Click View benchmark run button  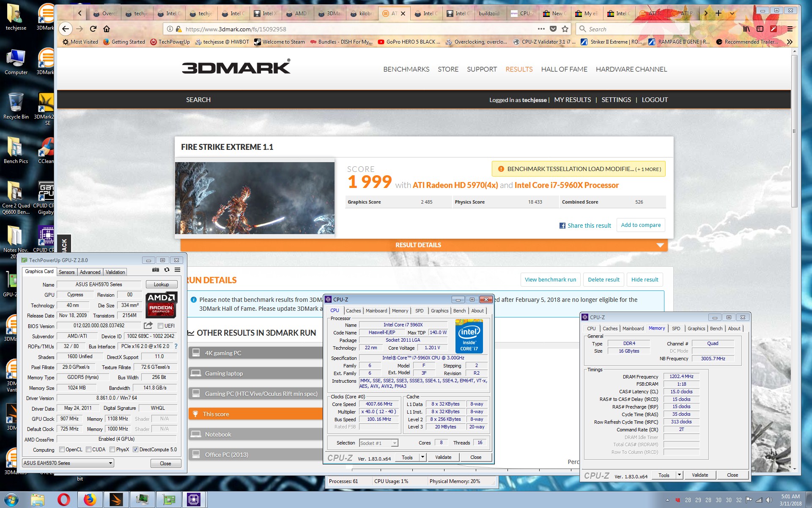coord(550,279)
